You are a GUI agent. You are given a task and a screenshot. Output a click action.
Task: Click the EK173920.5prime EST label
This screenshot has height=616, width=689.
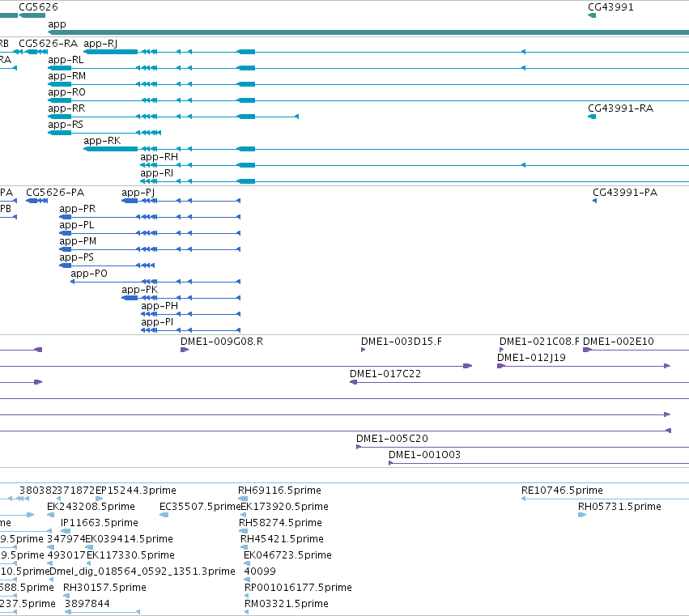285,507
